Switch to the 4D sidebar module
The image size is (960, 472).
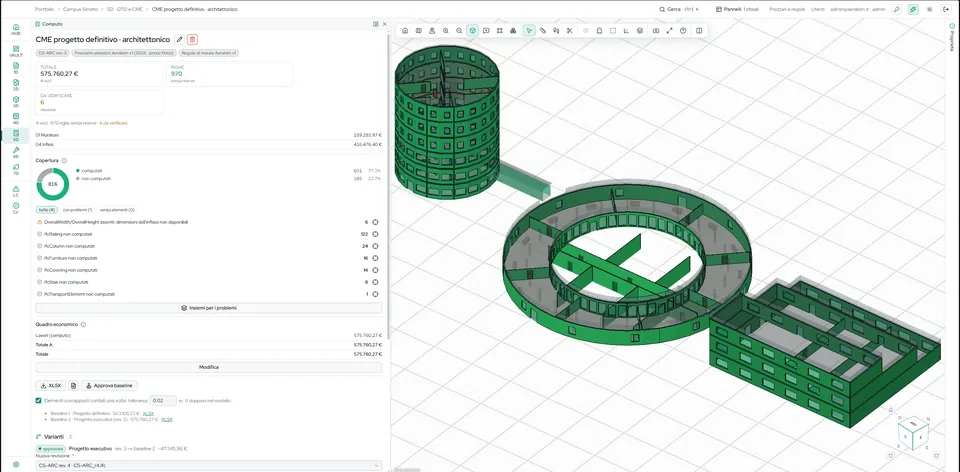point(15,118)
